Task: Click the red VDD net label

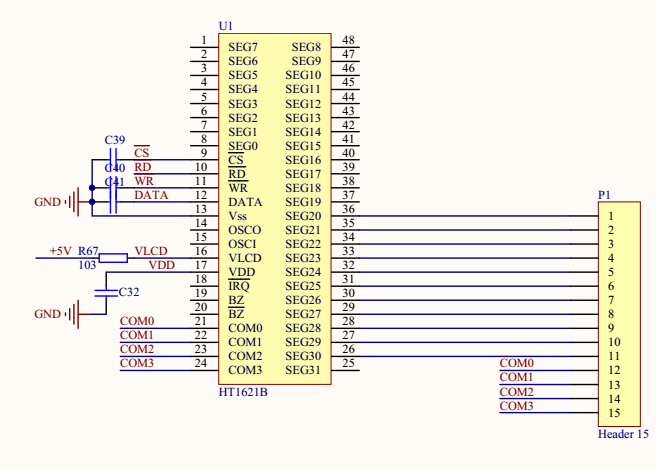Action: pos(161,265)
